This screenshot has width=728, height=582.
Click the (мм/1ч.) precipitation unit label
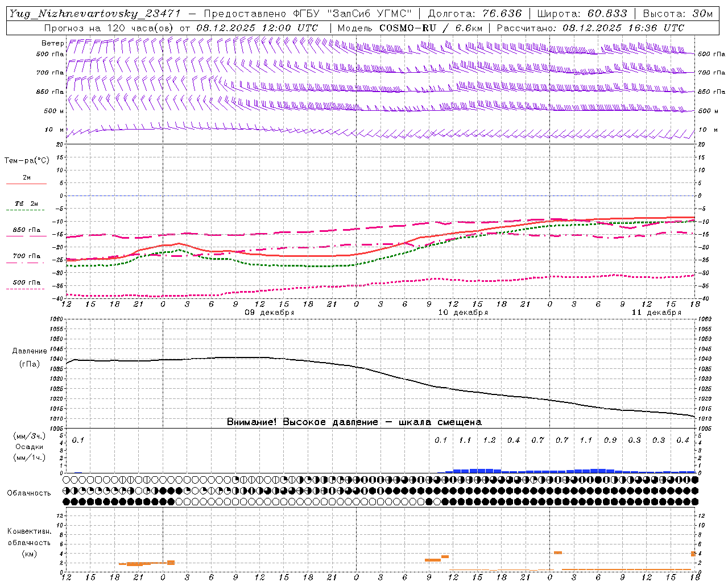(30, 458)
